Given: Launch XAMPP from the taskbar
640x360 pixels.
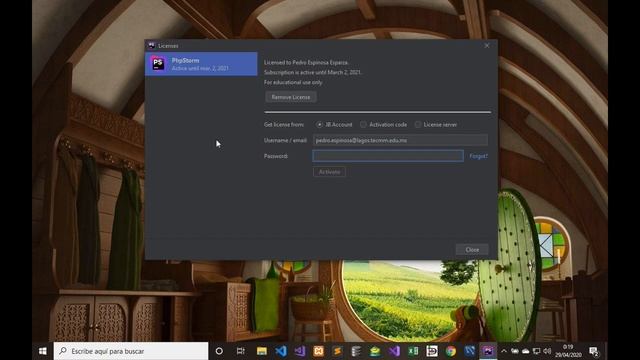Looking at the screenshot, I should pyautogui.click(x=318, y=351).
